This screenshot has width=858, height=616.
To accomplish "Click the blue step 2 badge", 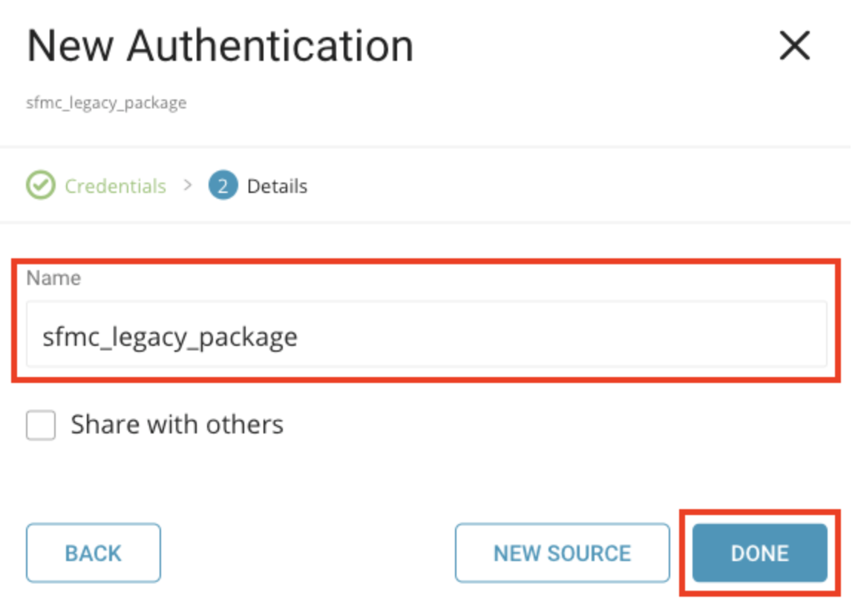I will (223, 186).
